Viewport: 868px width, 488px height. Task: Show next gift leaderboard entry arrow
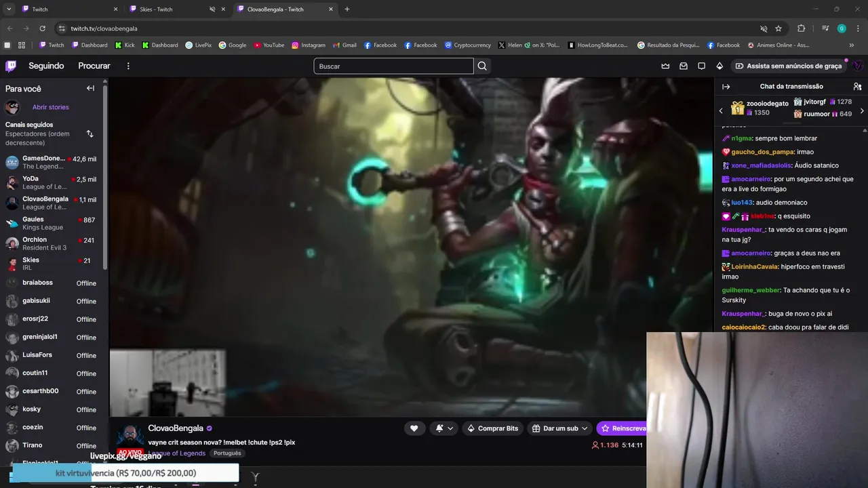862,110
